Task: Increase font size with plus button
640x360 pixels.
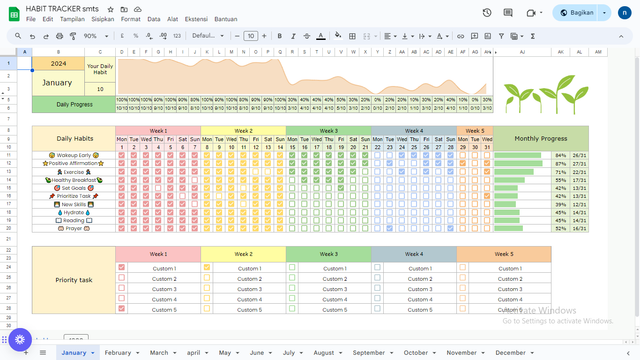Action: (264, 36)
